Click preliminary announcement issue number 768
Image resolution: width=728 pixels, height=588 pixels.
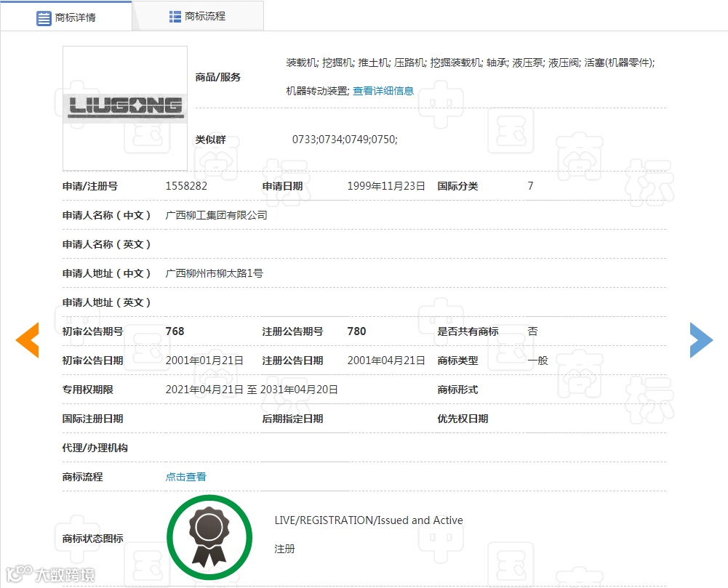175,331
